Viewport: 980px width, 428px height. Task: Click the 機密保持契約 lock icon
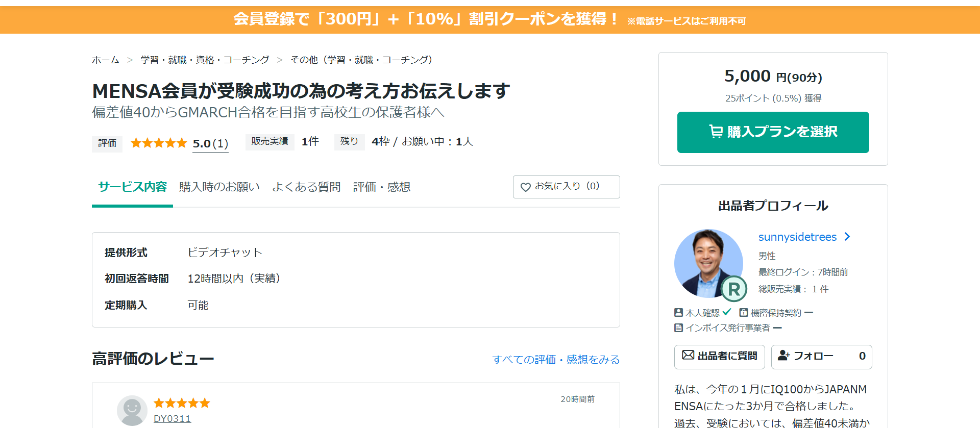click(x=744, y=312)
